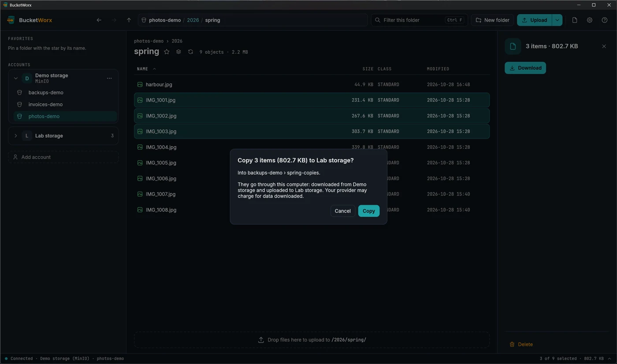The image size is (617, 364).
Task: Click the harbour.jpg image file icon
Action: click(x=140, y=85)
